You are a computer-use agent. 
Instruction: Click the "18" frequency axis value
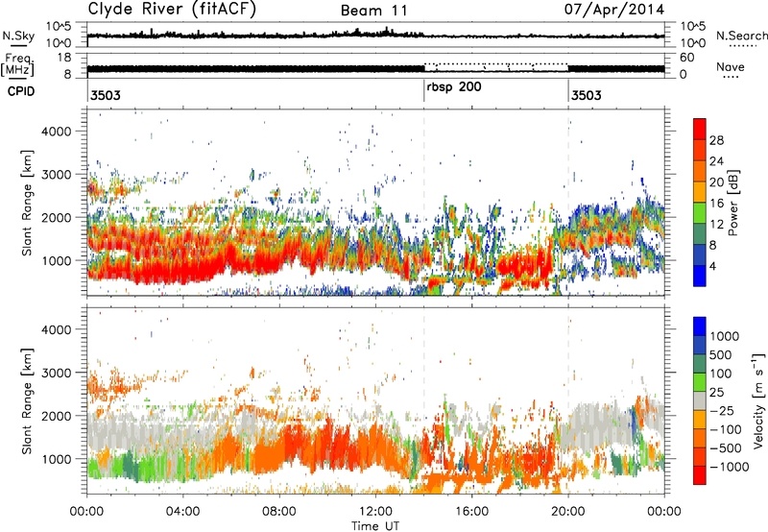(63, 58)
